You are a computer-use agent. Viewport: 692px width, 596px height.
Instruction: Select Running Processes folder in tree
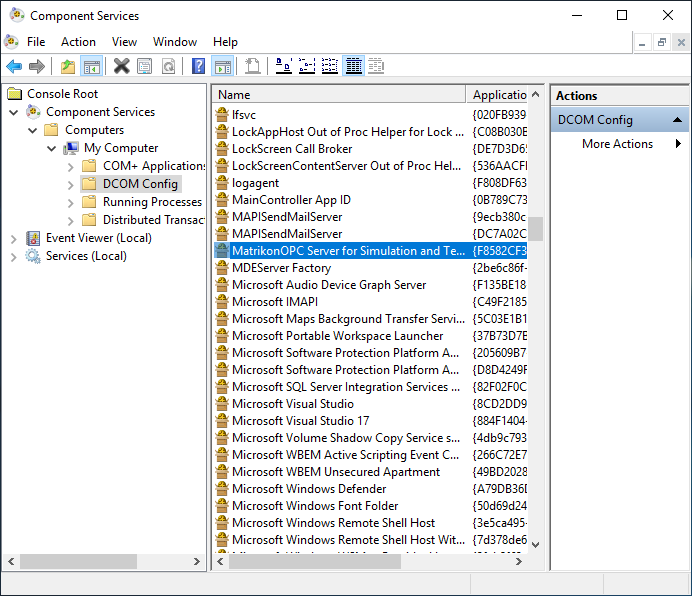pyautogui.click(x=152, y=202)
